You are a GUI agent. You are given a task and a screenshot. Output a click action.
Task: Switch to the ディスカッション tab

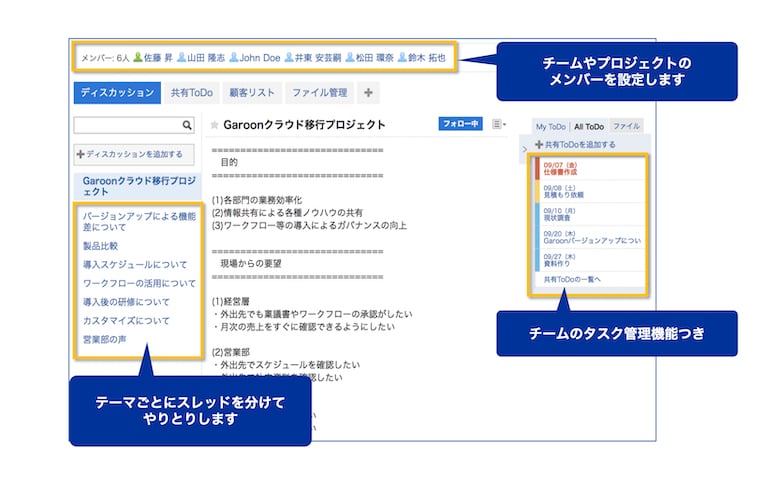(x=117, y=93)
